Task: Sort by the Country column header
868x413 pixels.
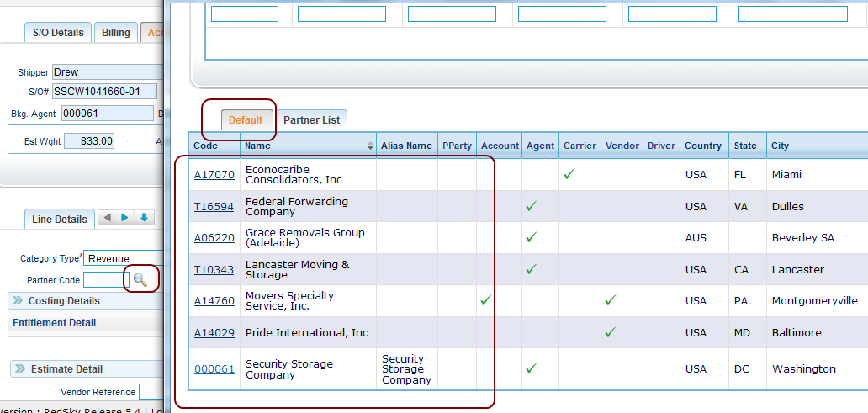Action: tap(703, 146)
